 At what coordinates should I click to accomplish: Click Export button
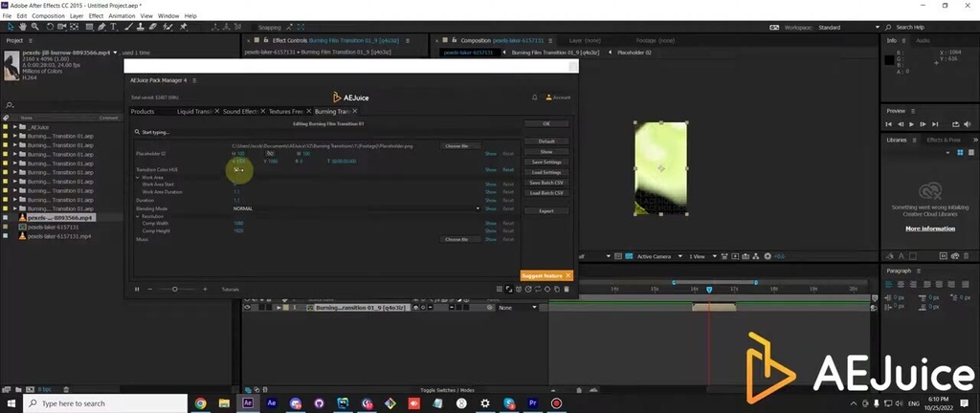[546, 211]
